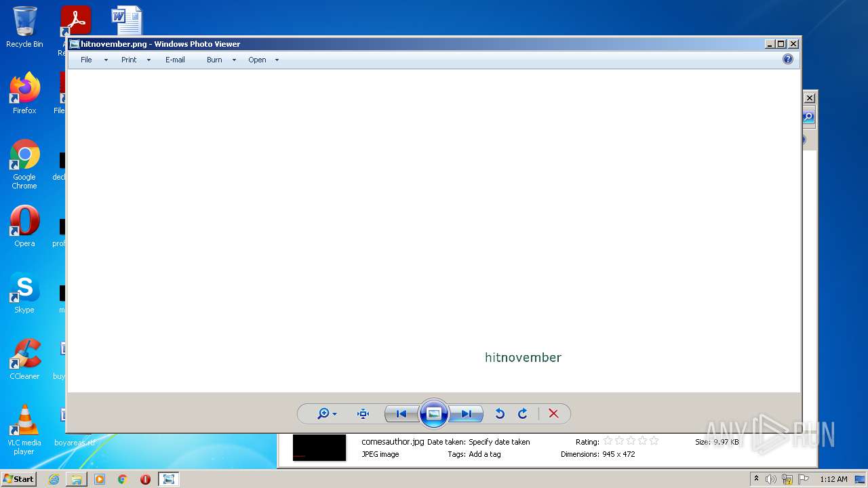The height and width of the screenshot is (488, 868).
Task: Open Chrome from the taskbar
Action: [x=123, y=479]
